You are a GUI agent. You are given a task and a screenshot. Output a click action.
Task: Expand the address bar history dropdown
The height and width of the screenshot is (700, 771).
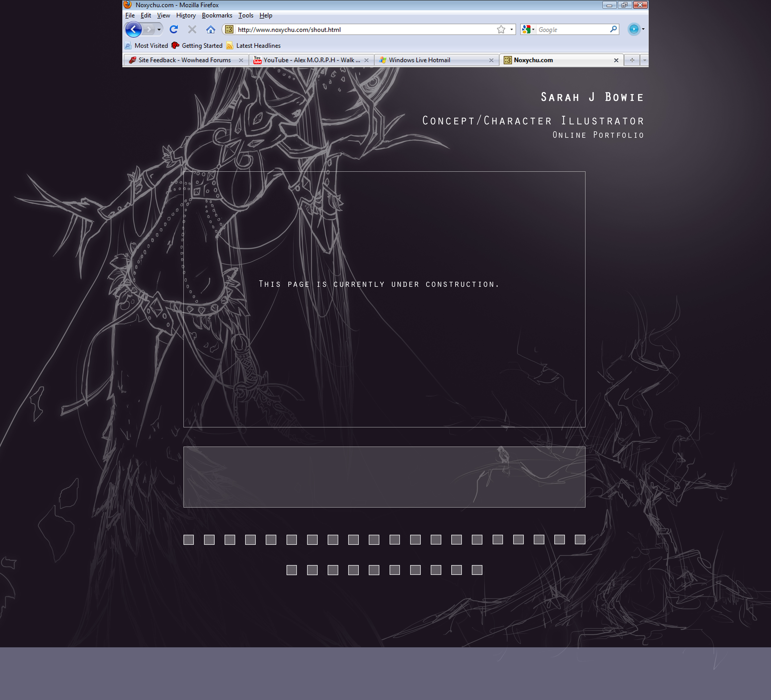click(511, 30)
